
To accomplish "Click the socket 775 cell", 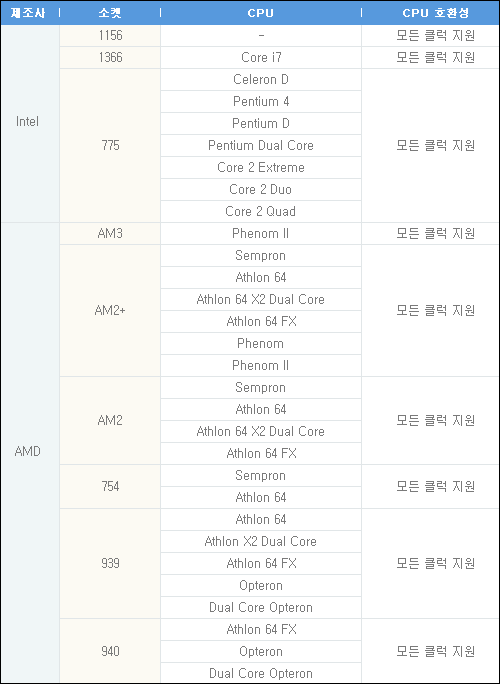I will click(x=110, y=146).
